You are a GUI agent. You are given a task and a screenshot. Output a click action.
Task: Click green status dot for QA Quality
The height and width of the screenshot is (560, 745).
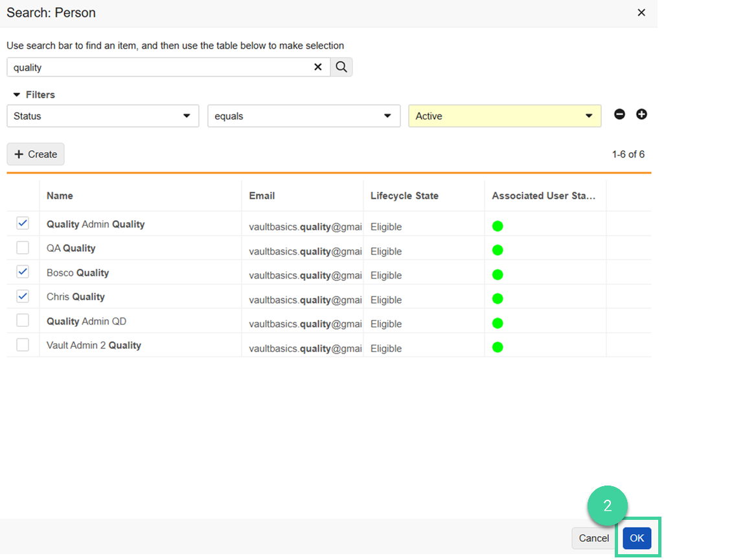498,251
